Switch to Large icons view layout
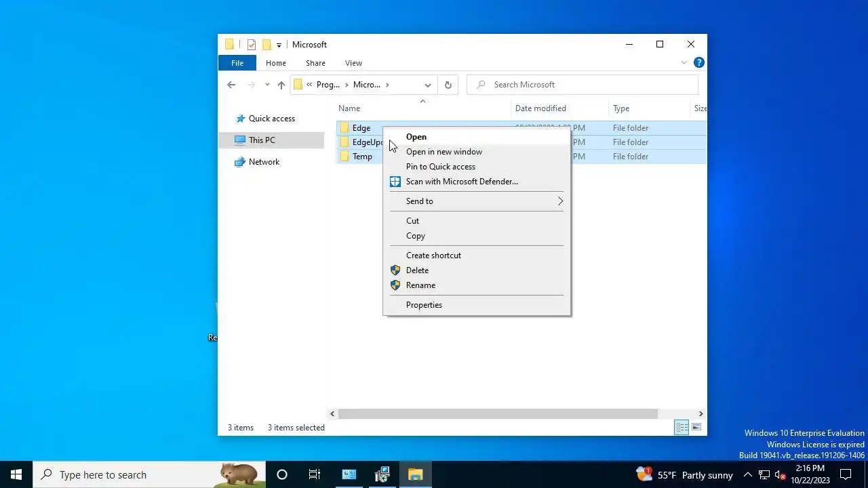This screenshot has width=868, height=488. point(696,427)
